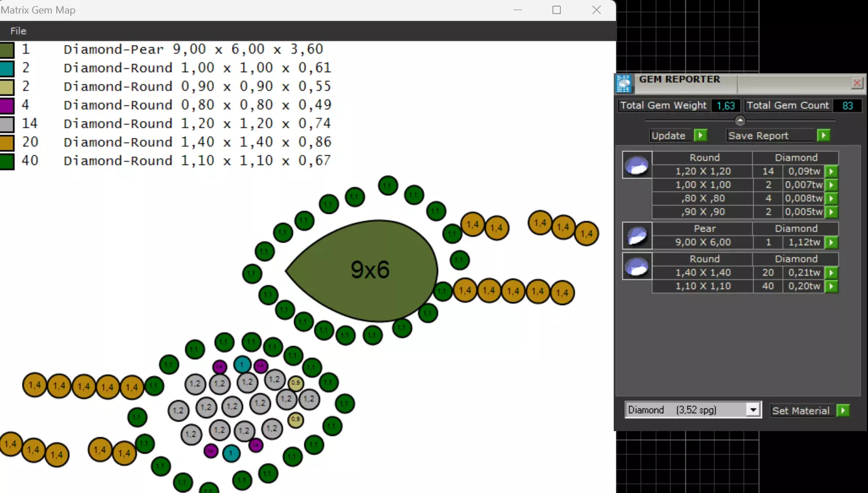Screen dimensions: 868x493
Task: Click the gray 1,20 round diamond swatch
Action: coord(7,124)
